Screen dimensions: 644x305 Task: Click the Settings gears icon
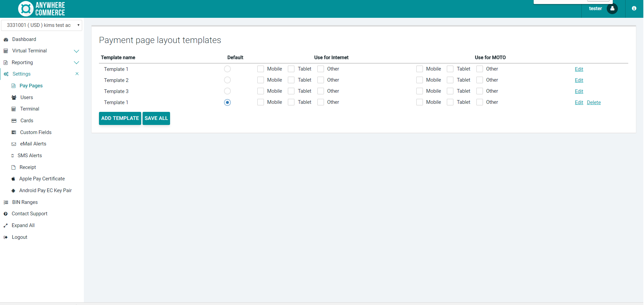[x=6, y=74]
